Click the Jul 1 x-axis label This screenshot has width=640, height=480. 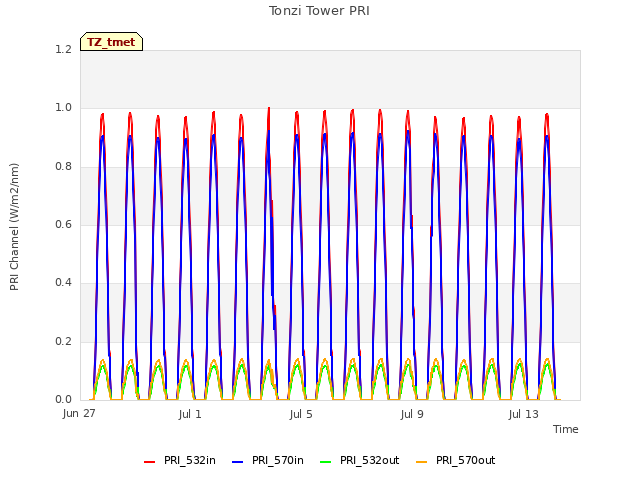coord(190,415)
